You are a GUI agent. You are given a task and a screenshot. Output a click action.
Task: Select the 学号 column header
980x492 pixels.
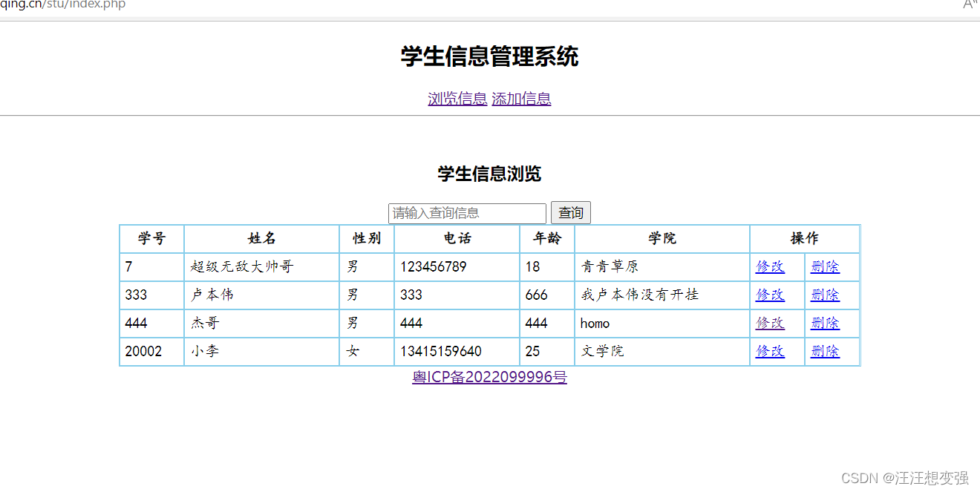pyautogui.click(x=151, y=239)
